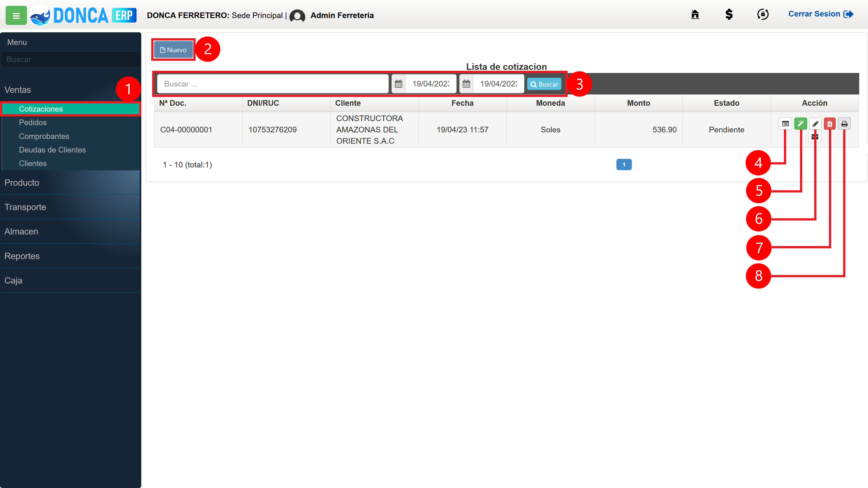Click the second date field 19/04/2023
Viewport: 868px width, 488px height.
tap(498, 84)
